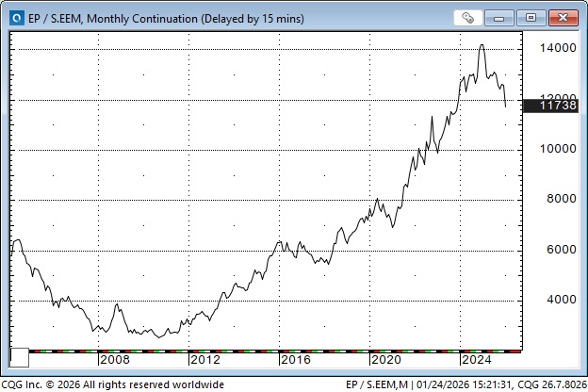Click the 2008 label on time axis

pos(114,360)
